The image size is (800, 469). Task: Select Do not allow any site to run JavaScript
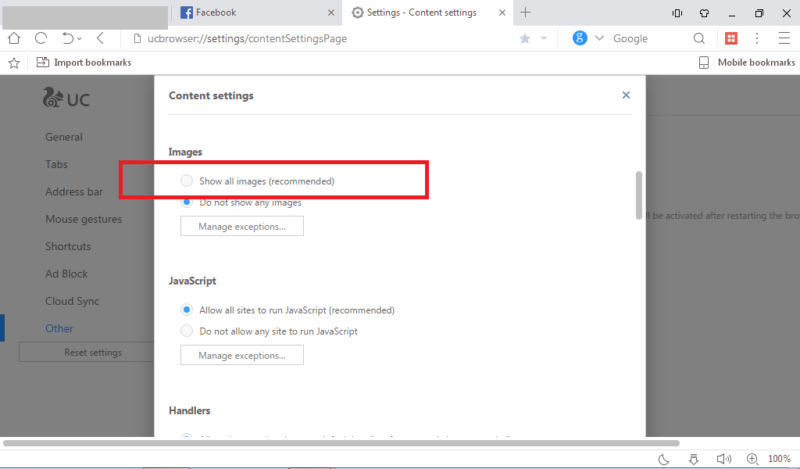(x=187, y=331)
